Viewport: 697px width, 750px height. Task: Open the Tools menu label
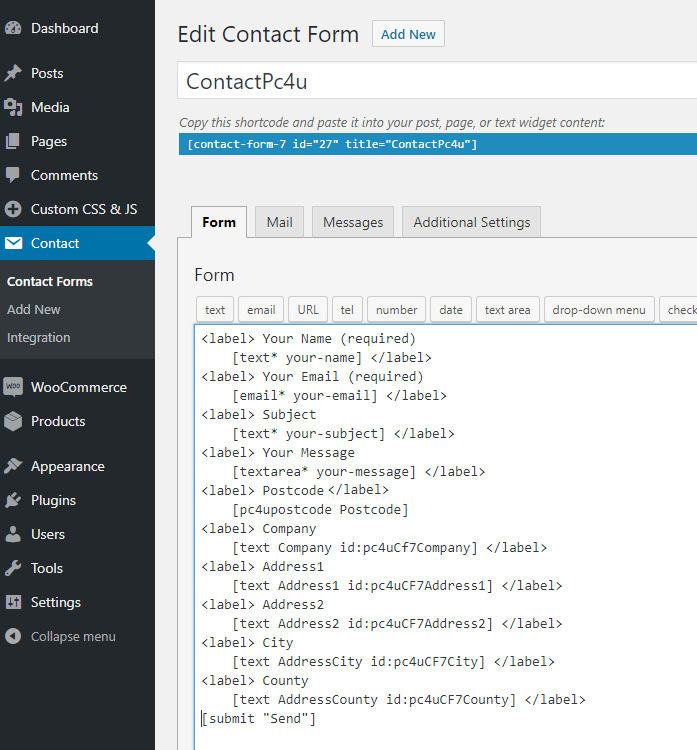point(47,568)
